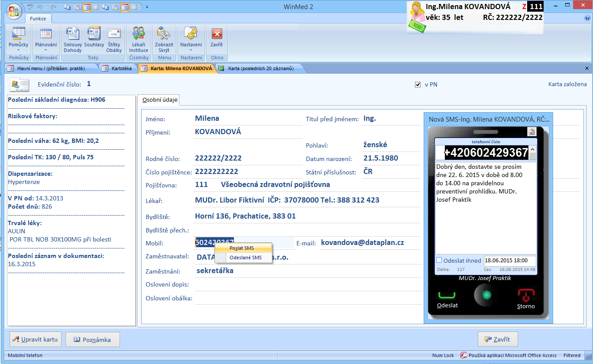Image resolution: width=593 pixels, height=364 pixels.
Task: Open the Undo history dropdown arrow
Action: pos(45,7)
